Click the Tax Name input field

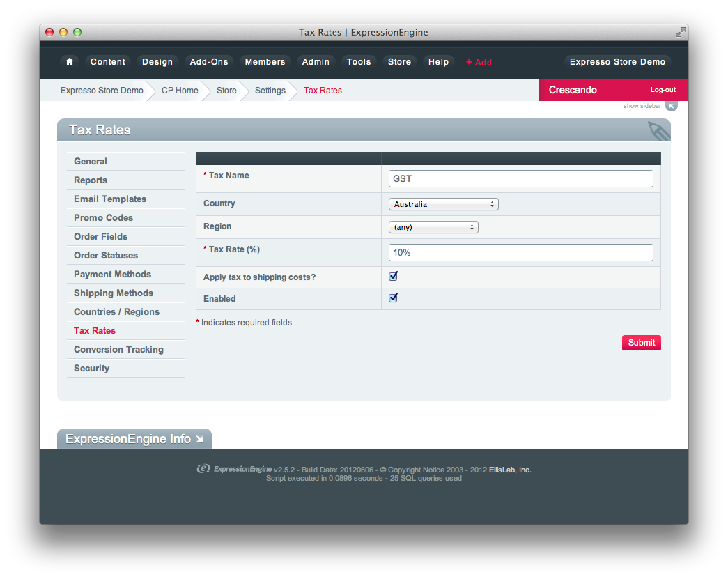tap(521, 179)
